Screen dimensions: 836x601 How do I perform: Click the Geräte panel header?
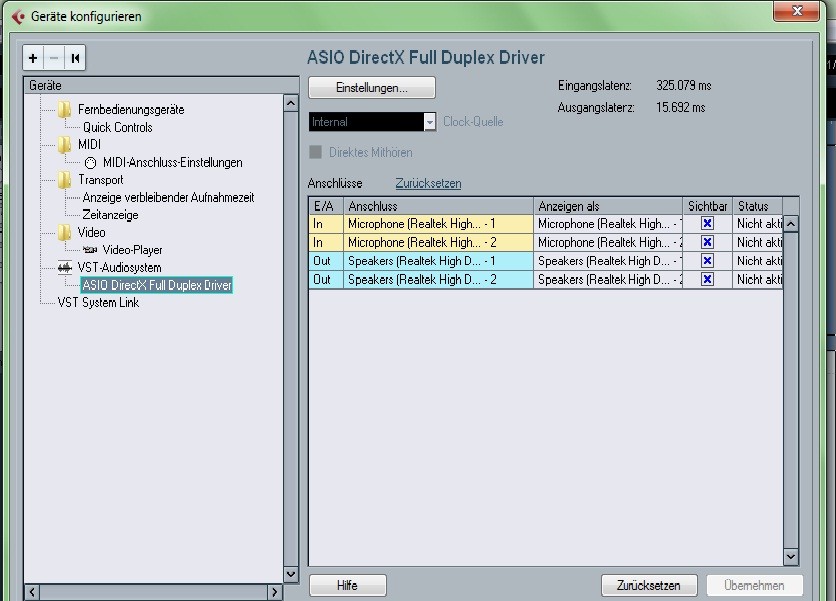coord(162,85)
